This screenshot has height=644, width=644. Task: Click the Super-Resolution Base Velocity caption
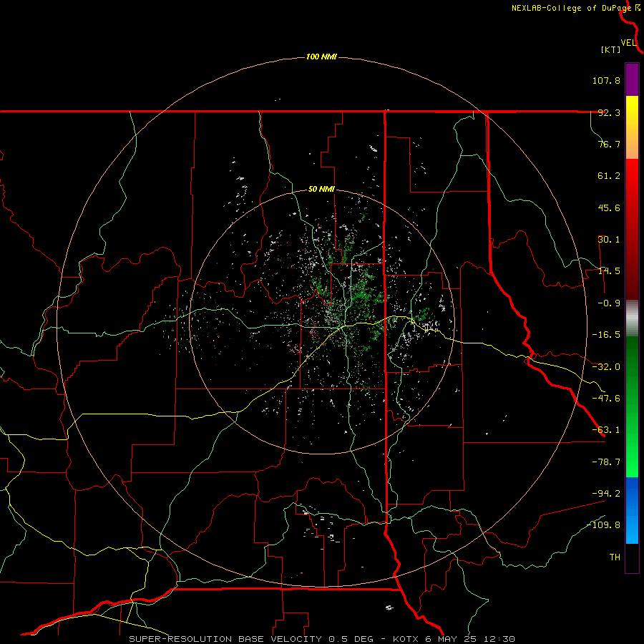pos(321,639)
